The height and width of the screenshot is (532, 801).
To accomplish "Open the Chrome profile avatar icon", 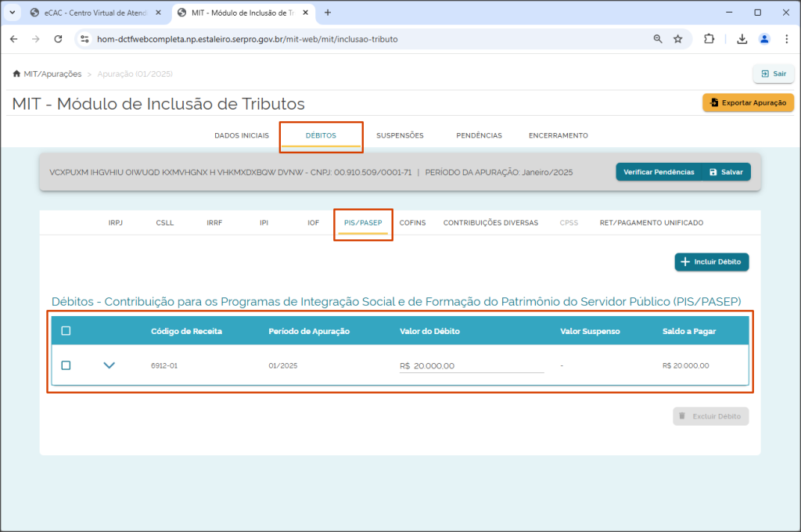I will [x=764, y=39].
